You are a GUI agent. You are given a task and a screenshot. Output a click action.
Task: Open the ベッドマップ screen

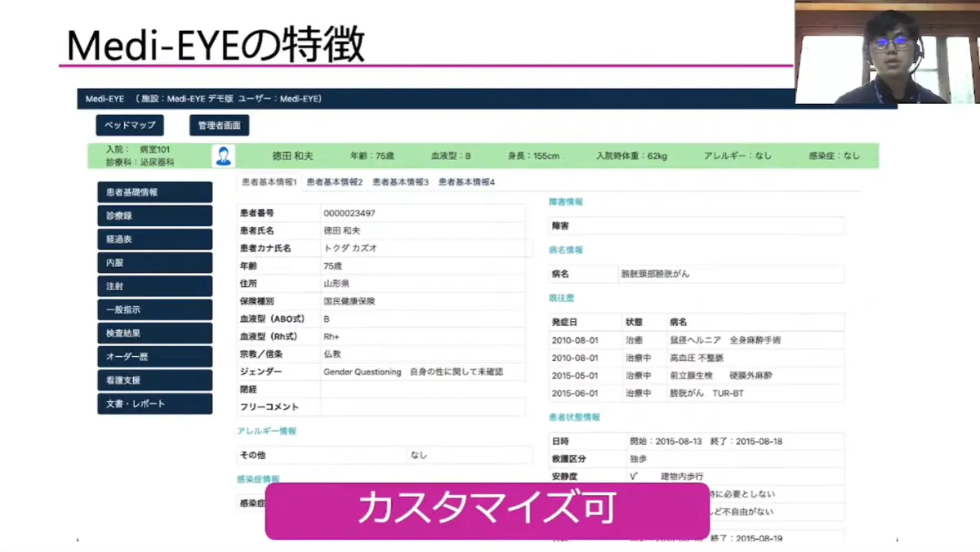pyautogui.click(x=129, y=125)
